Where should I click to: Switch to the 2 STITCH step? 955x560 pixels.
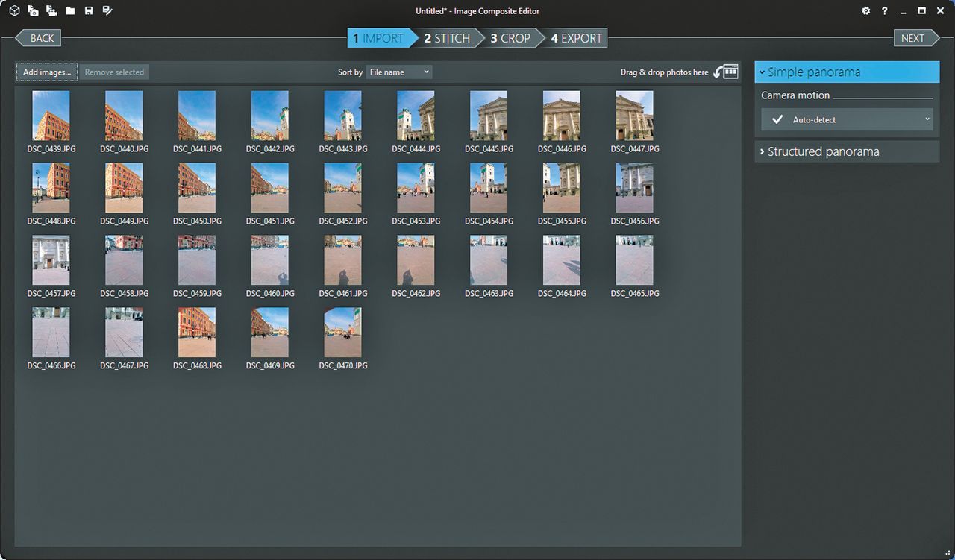[x=448, y=38]
